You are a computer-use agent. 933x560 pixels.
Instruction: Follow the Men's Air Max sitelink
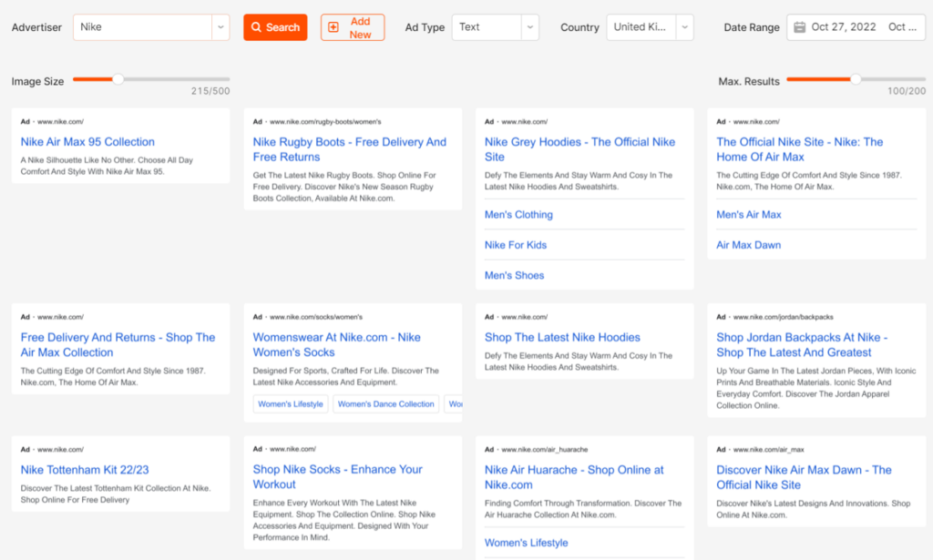click(749, 215)
